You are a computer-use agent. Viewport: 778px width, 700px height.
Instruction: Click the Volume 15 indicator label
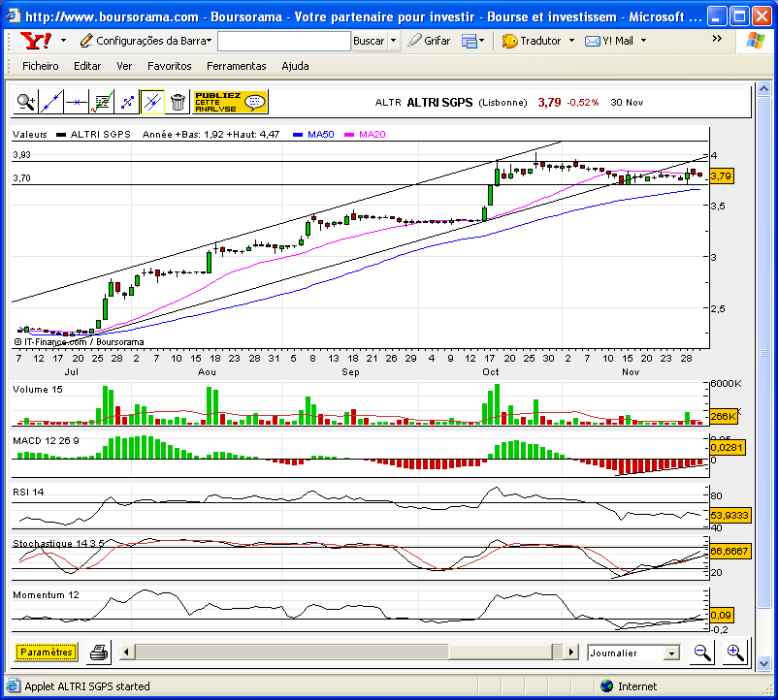[x=38, y=390]
